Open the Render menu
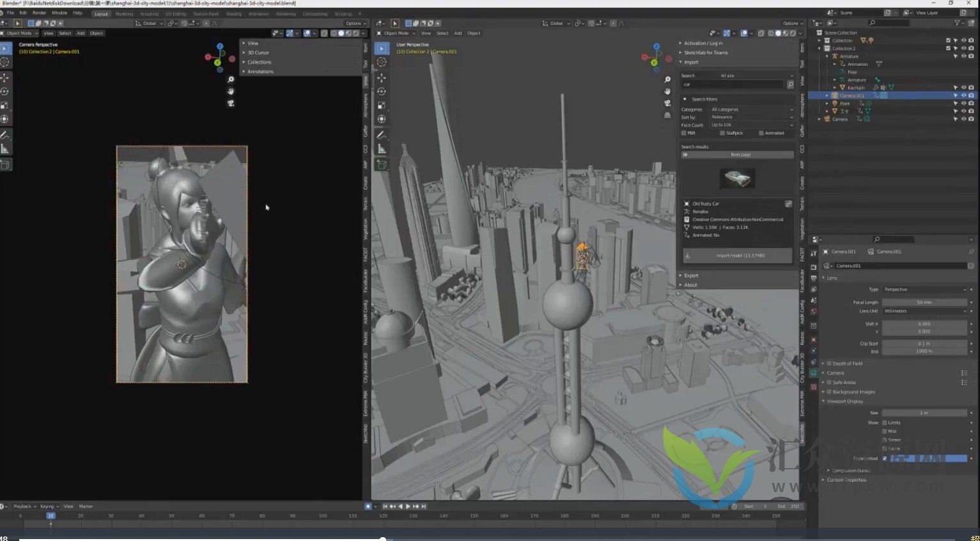Image resolution: width=980 pixels, height=541 pixels. pyautogui.click(x=39, y=13)
